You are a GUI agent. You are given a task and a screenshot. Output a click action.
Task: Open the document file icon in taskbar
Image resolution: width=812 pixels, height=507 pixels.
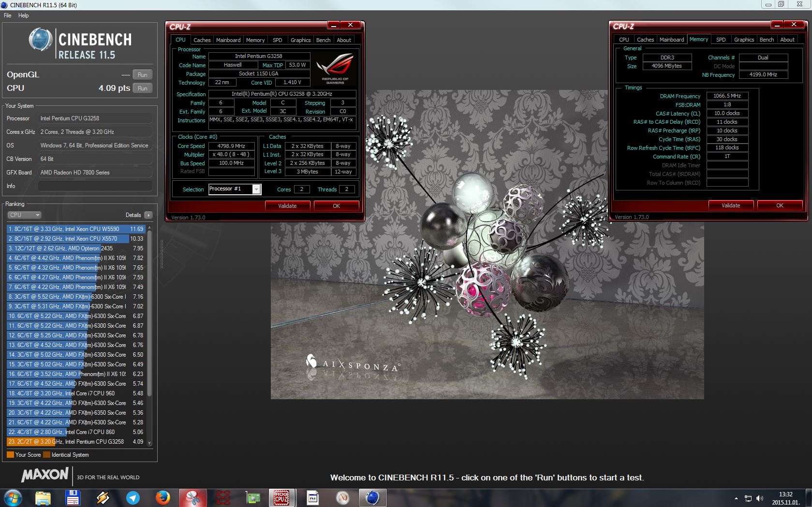pos(312,497)
